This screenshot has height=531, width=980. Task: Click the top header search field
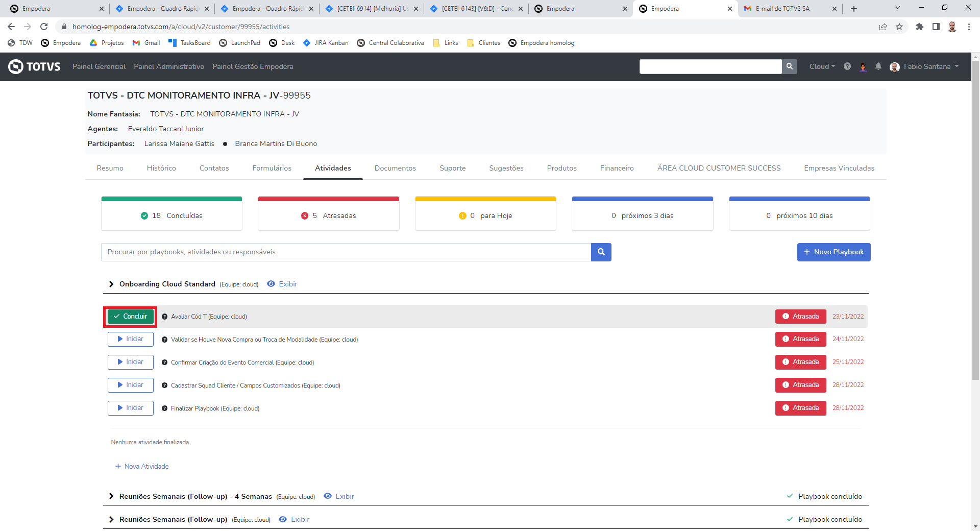click(x=710, y=66)
